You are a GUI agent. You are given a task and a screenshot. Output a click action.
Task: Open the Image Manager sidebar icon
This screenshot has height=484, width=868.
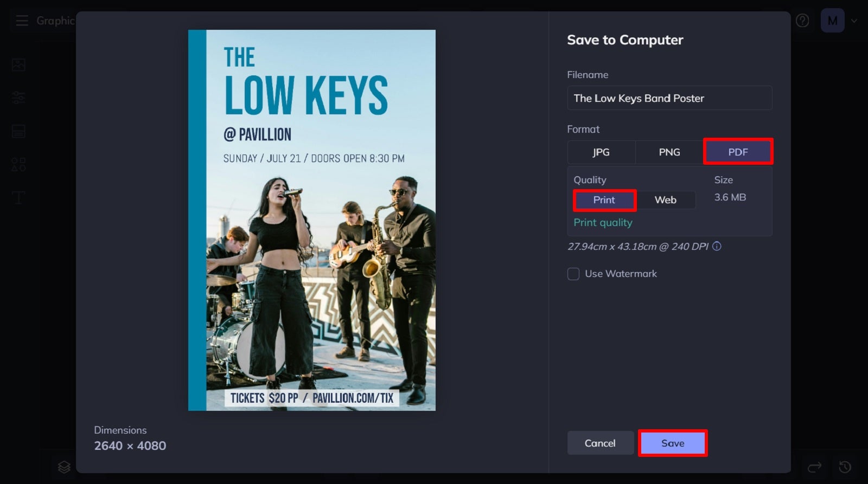pos(18,65)
